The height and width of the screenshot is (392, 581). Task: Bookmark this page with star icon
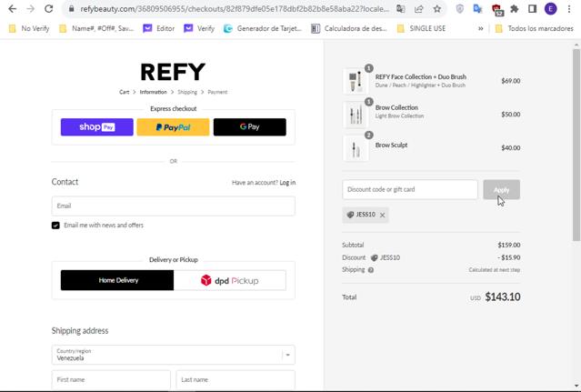(x=437, y=8)
